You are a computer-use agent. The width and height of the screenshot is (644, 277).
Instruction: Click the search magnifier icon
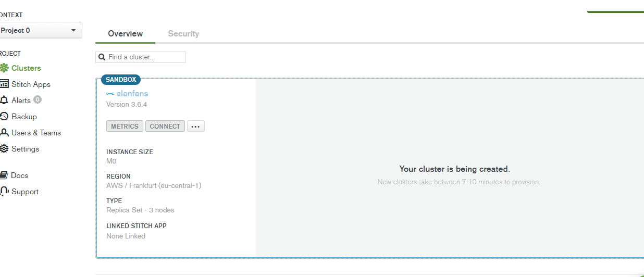[x=102, y=57]
